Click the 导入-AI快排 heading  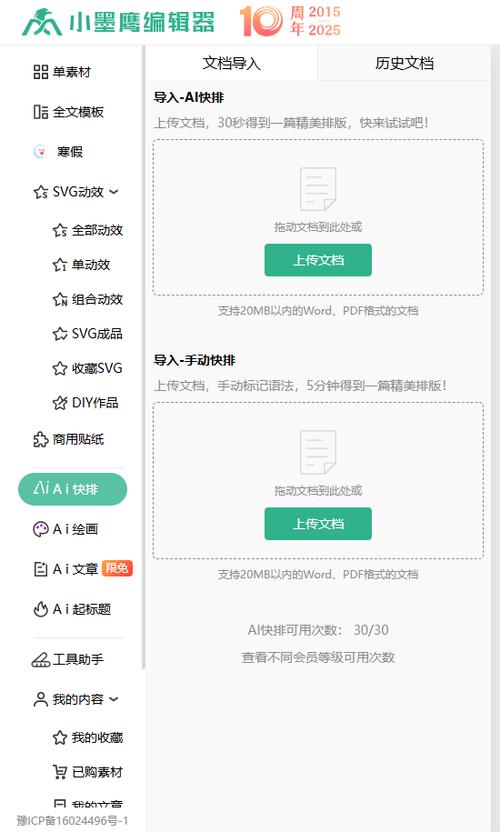point(189,98)
